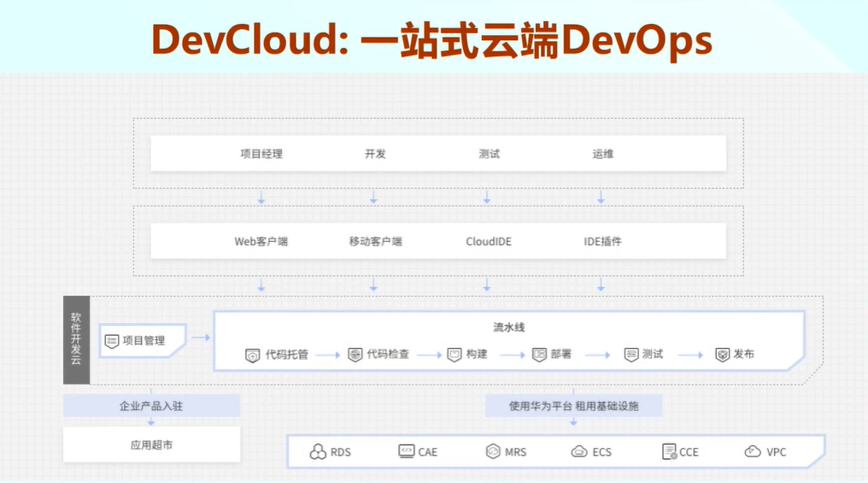The height and width of the screenshot is (483, 868).
Task: Click the CAE service icon
Action: 407,451
